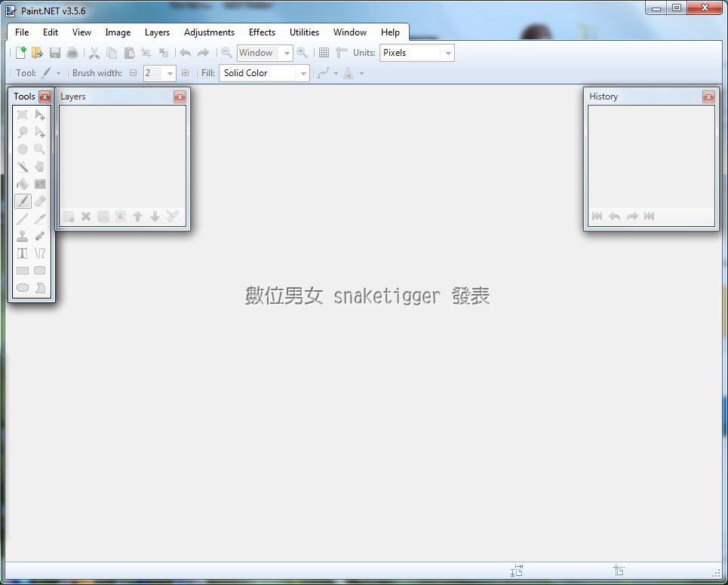Screen dimensions: 728x585
Task: Click the Zoom In magnifier icon
Action: pyautogui.click(x=302, y=53)
